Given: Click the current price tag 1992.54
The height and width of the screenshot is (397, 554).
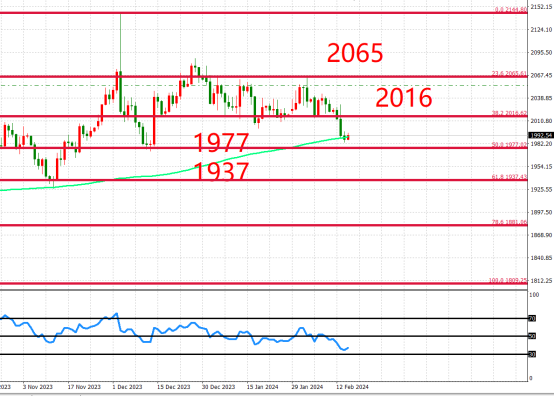Looking at the screenshot, I should point(541,135).
